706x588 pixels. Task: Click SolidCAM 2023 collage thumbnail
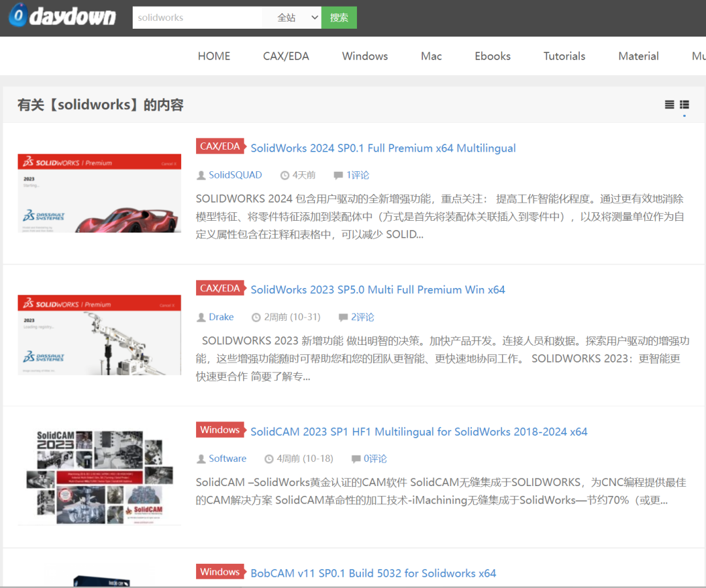pyautogui.click(x=99, y=478)
